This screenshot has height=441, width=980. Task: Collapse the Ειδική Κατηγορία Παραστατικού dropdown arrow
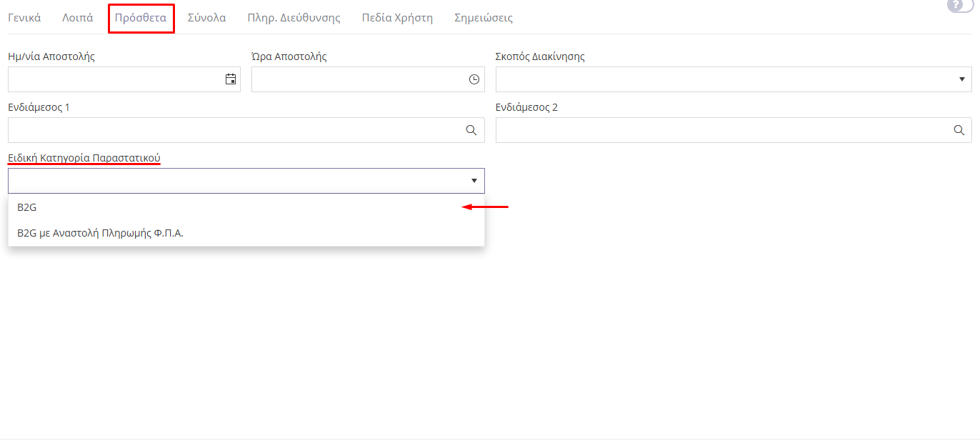[x=474, y=181]
